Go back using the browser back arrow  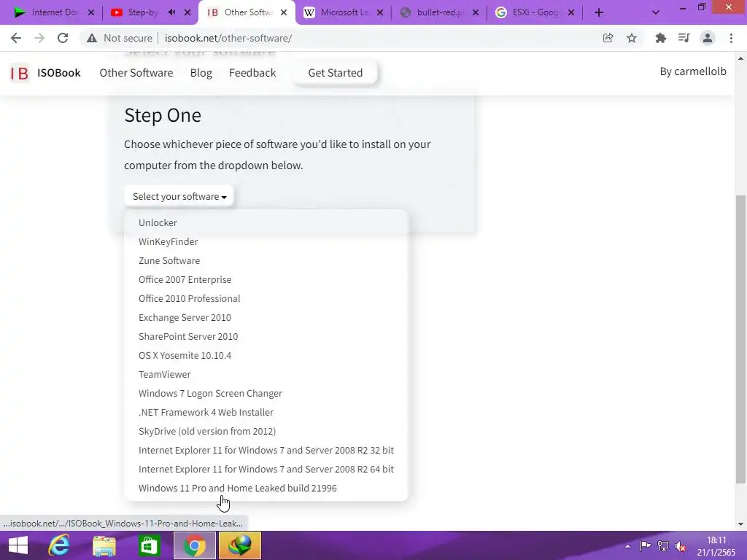(x=16, y=38)
